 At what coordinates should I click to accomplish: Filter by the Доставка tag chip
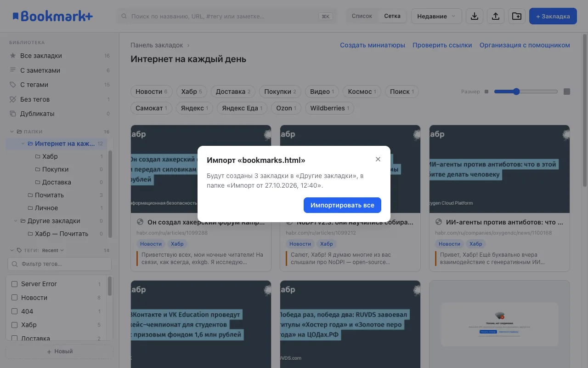click(x=233, y=92)
